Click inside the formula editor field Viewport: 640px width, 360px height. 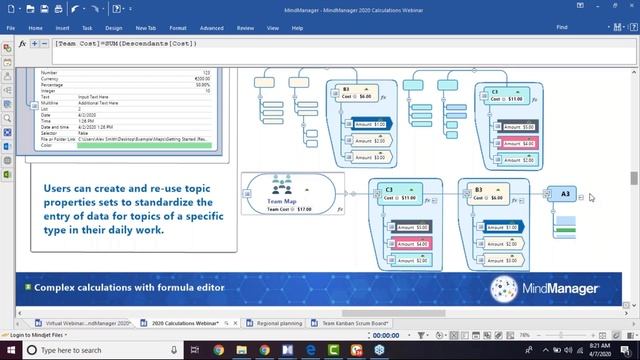coord(344,51)
